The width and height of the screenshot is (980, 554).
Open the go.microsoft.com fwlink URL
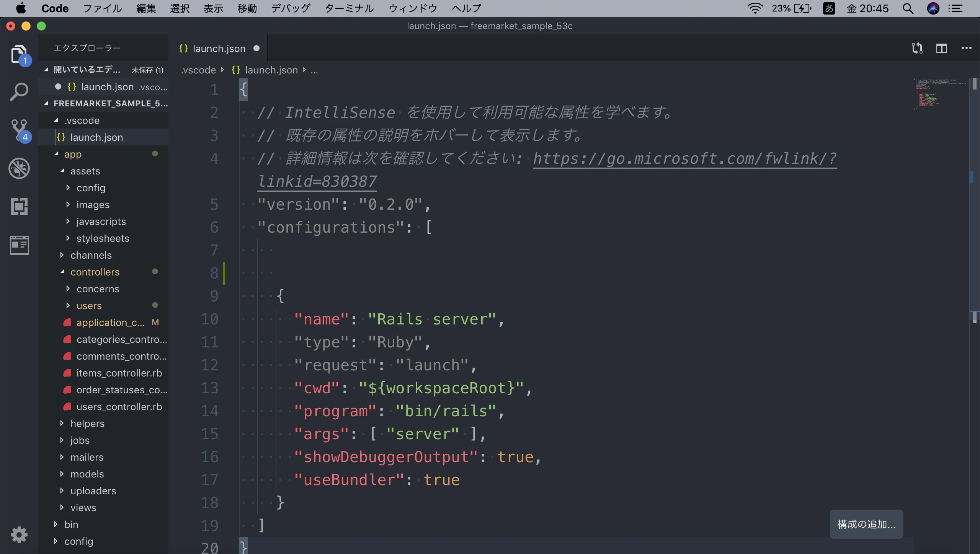685,158
